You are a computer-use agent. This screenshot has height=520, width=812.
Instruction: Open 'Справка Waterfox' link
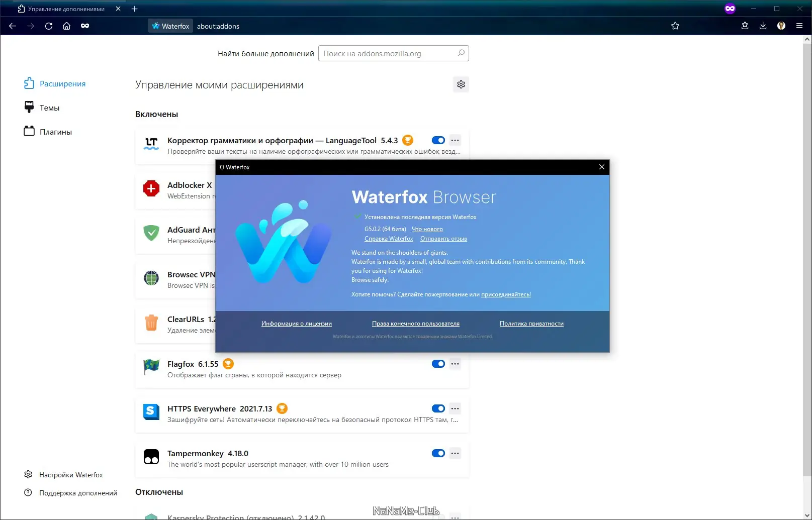tap(389, 239)
